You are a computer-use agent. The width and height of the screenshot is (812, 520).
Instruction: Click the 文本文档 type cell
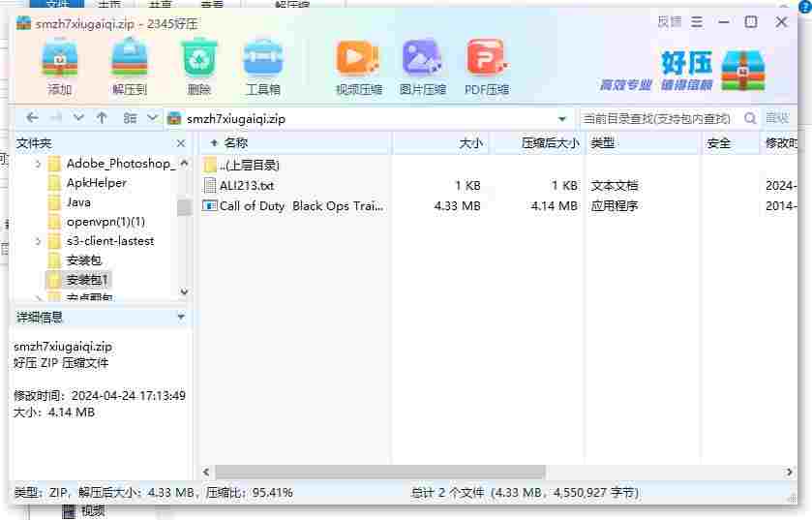(x=615, y=185)
